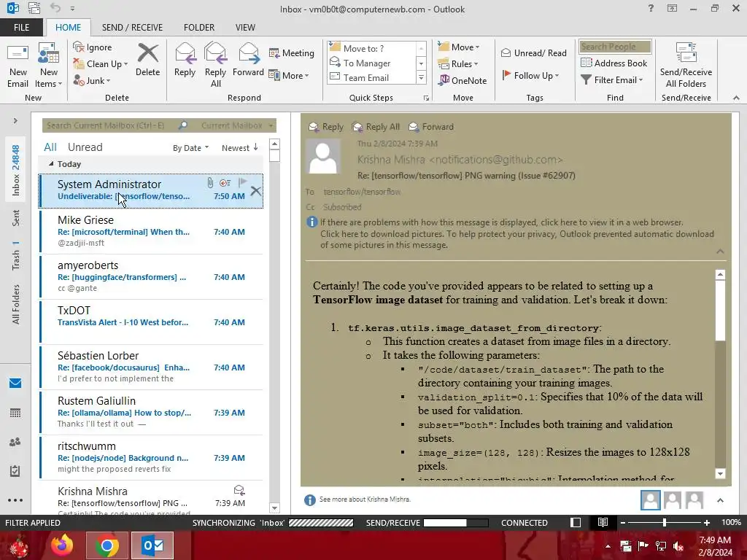Open the Rules dropdown

458,64
